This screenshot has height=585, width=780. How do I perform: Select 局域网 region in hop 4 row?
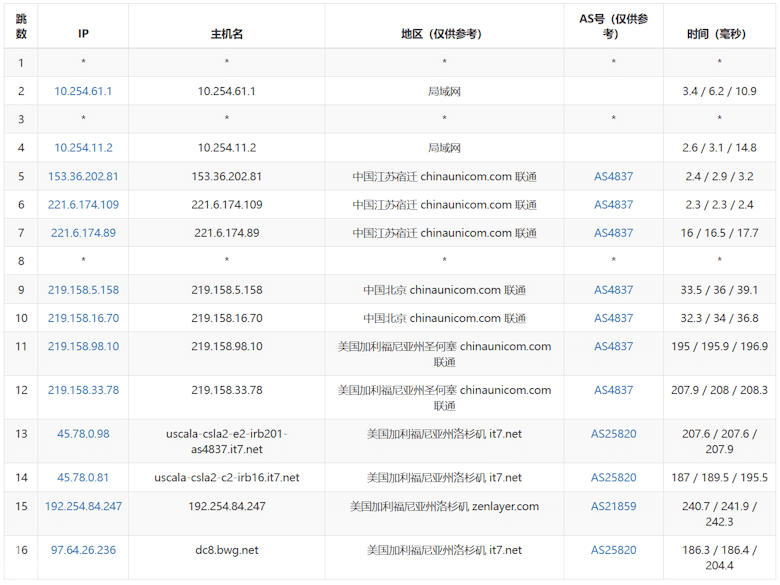[x=444, y=148]
